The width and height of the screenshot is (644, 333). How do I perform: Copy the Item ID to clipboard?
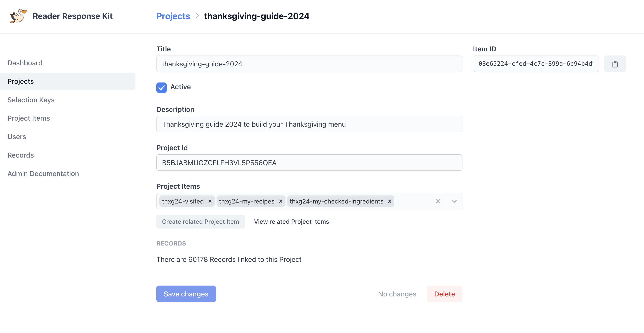615,64
